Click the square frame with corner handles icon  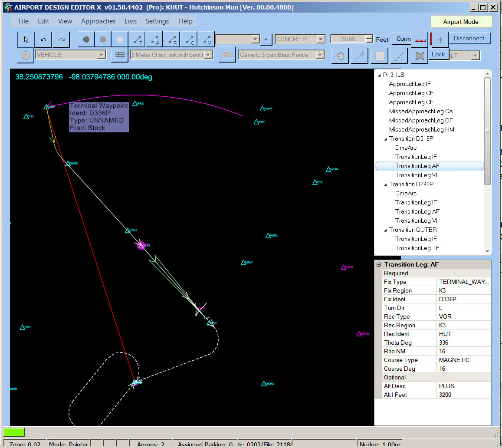(x=420, y=56)
